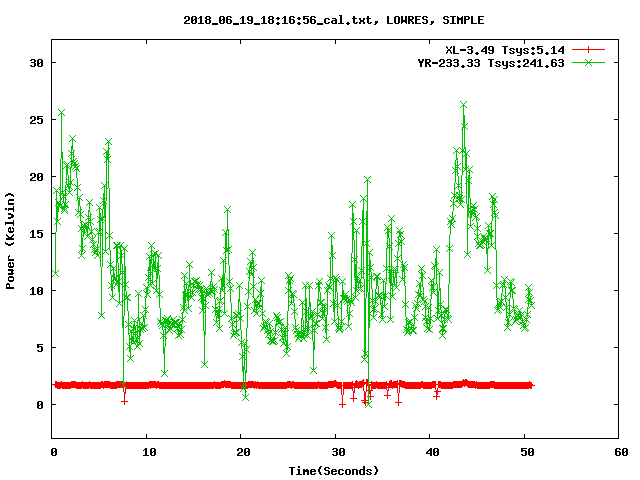Screen dimensions: 640x480
Task: Click x-axis tick label 20
Action: pyautogui.click(x=243, y=452)
